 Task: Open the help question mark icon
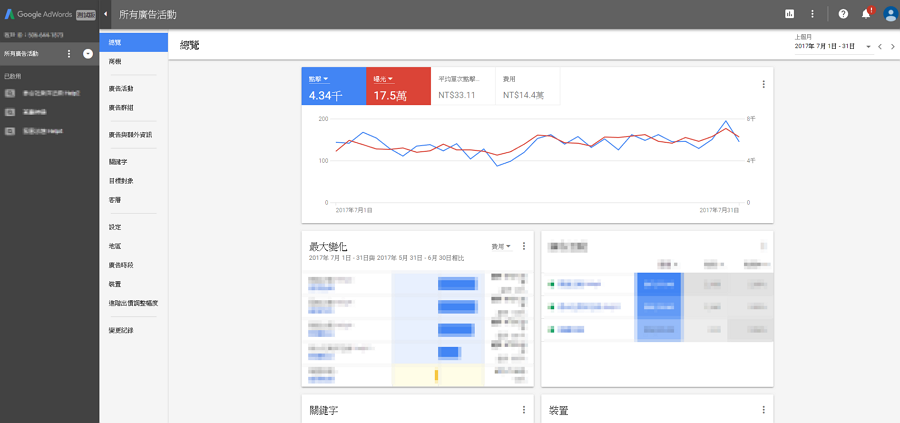tap(843, 14)
